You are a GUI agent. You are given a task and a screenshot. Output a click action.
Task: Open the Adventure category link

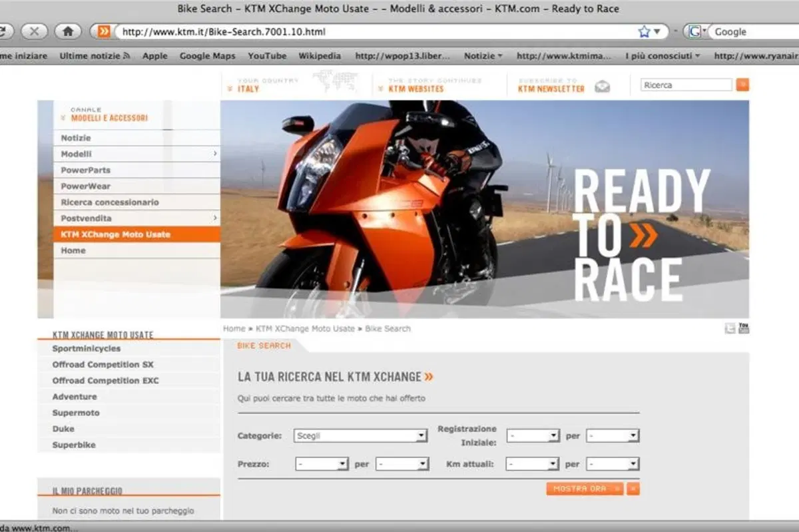click(x=75, y=396)
